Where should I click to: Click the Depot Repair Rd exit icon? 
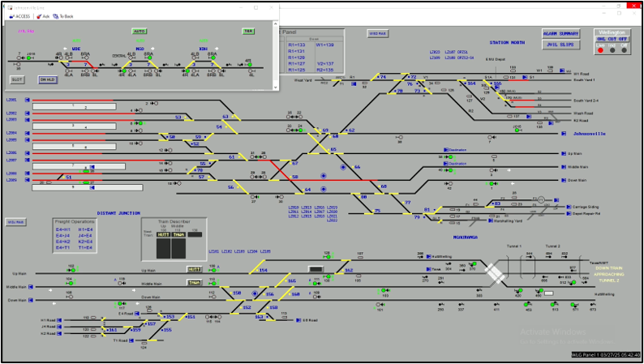pyautogui.click(x=569, y=214)
